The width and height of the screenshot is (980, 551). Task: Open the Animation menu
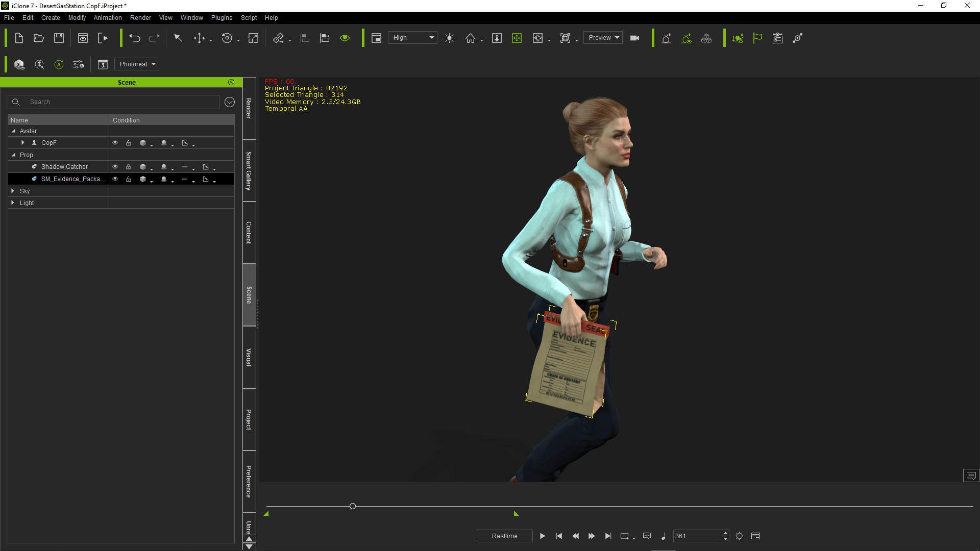point(108,18)
